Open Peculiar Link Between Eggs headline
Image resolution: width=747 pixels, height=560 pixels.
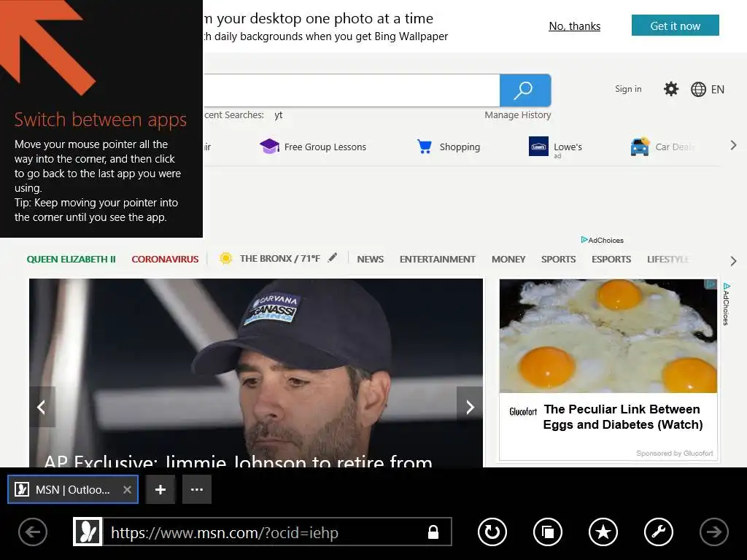point(623,416)
